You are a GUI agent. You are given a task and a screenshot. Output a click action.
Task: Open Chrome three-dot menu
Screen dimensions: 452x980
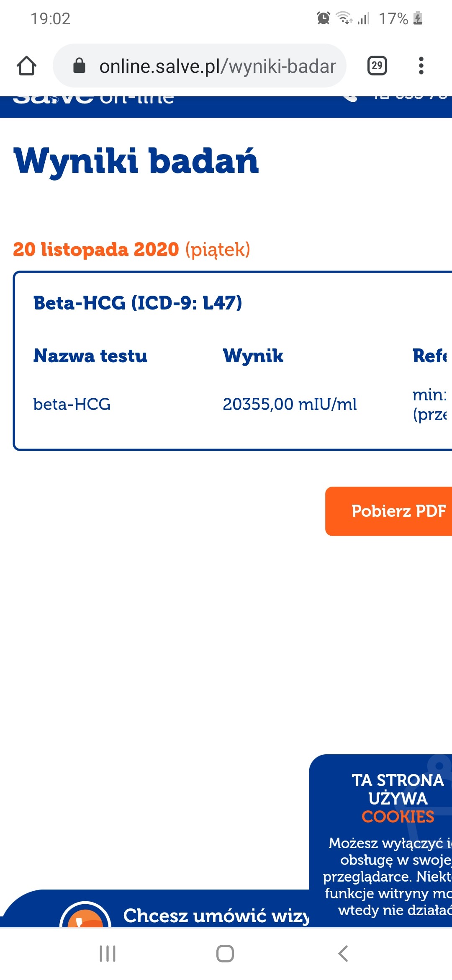[421, 66]
